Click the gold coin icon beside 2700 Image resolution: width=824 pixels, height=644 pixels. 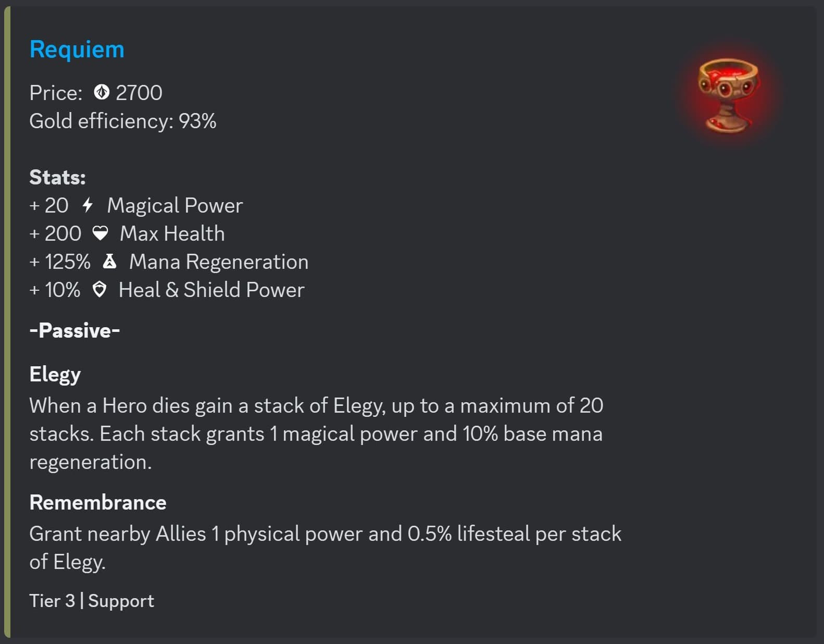click(102, 93)
